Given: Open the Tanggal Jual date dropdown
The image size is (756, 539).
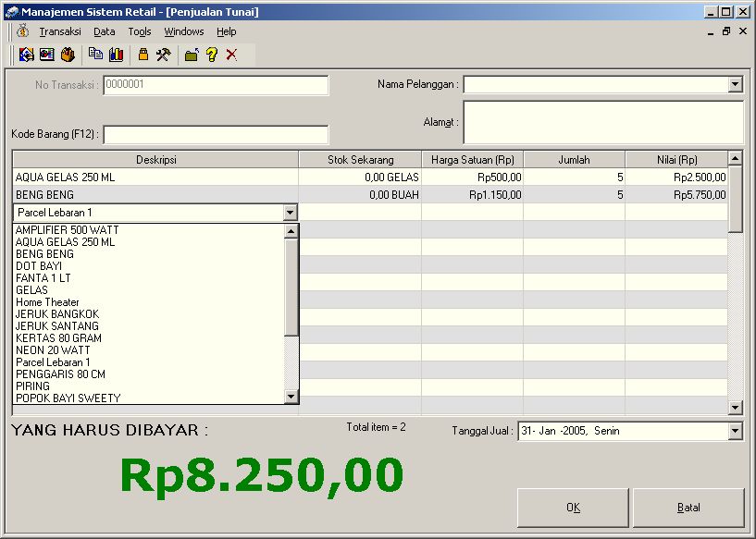Looking at the screenshot, I should 735,431.
